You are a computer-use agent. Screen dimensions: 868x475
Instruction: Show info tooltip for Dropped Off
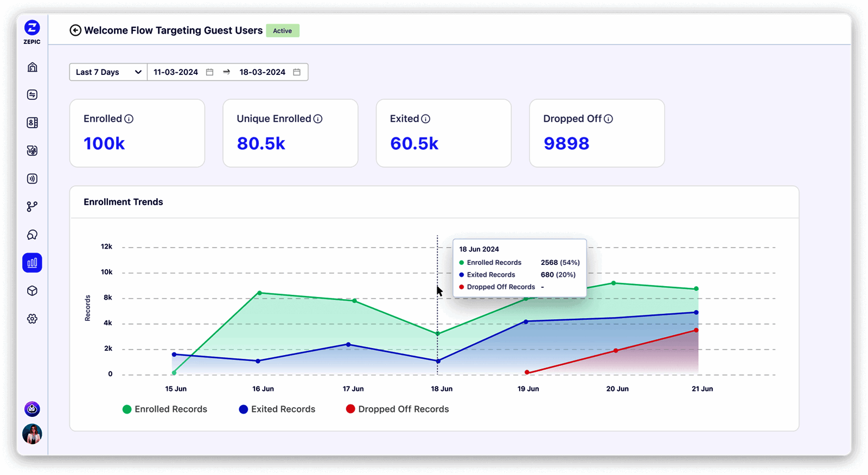point(609,119)
